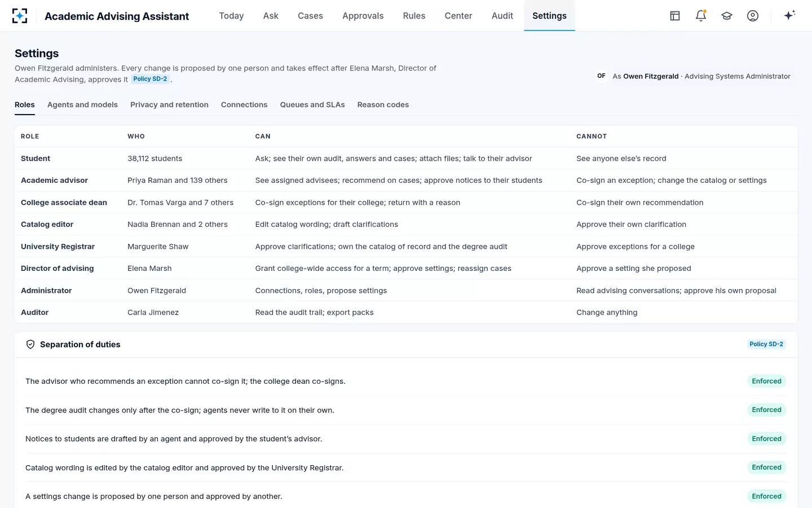Click Carla Jimenez in the Auditor row
The image size is (812, 508).
(x=153, y=313)
